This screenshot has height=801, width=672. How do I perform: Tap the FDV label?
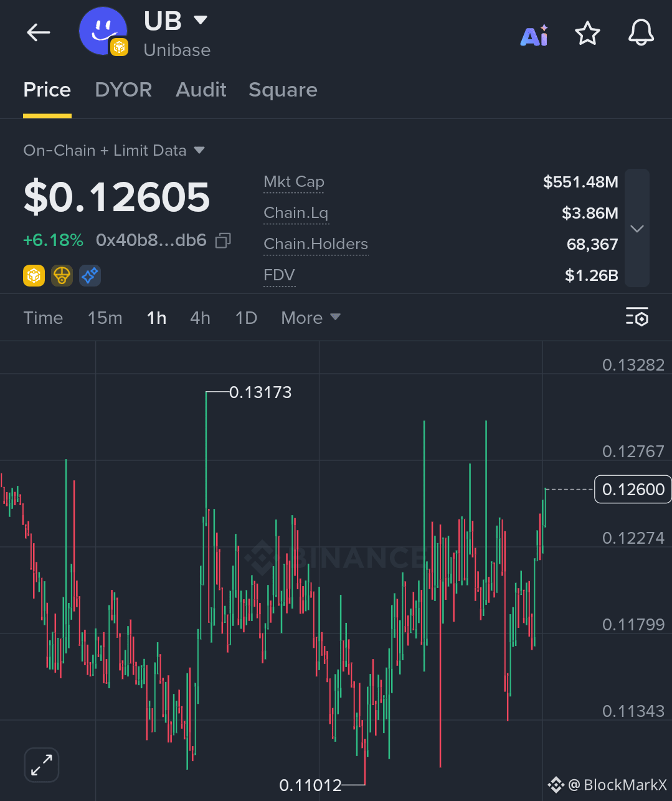coord(279,275)
